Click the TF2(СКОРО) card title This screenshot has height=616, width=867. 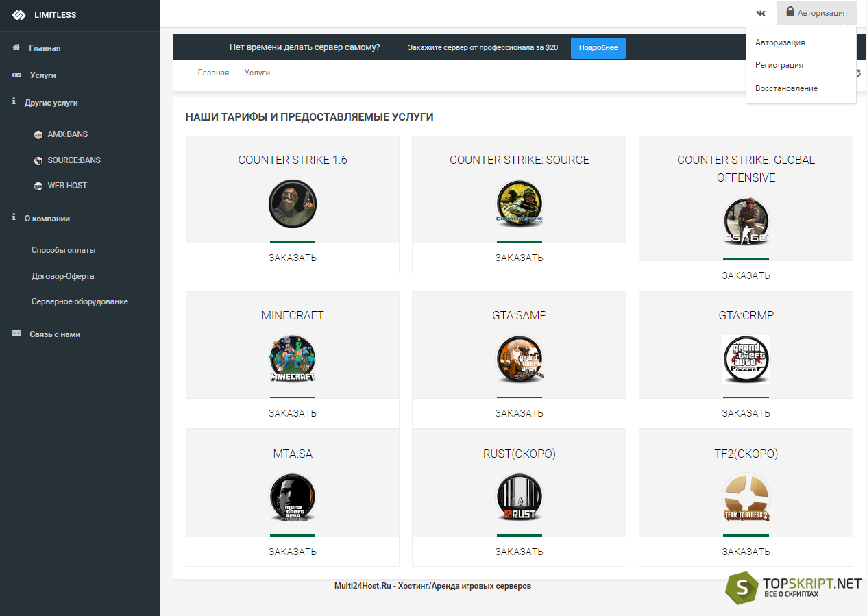pyautogui.click(x=746, y=454)
